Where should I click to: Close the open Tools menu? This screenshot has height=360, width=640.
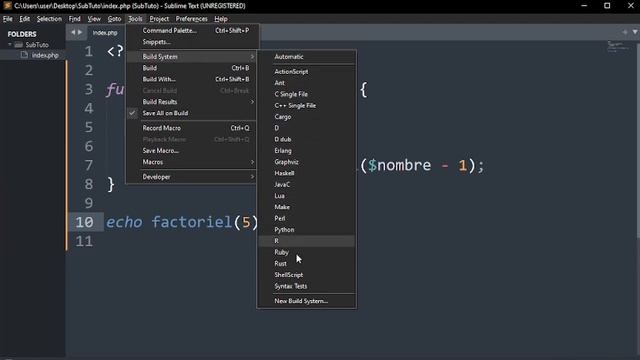[x=135, y=19]
